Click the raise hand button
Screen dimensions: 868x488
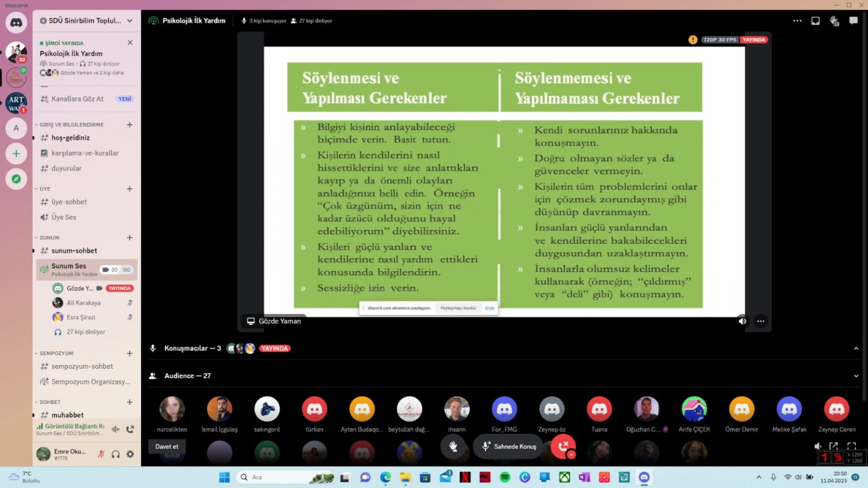453,446
